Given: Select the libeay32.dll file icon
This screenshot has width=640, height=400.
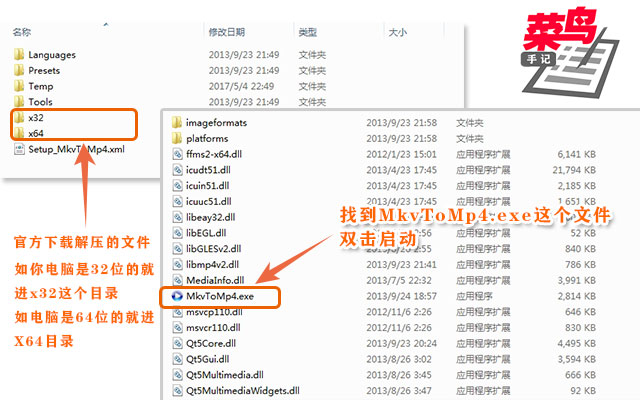Looking at the screenshot, I should (x=177, y=217).
